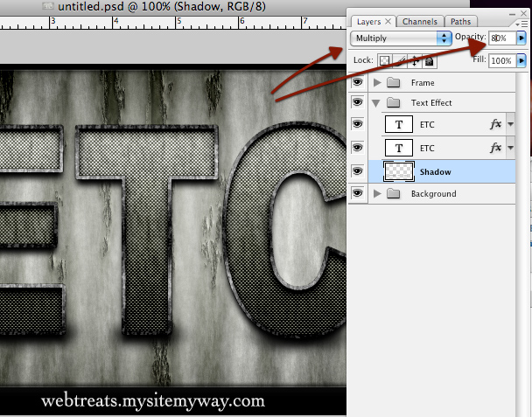The width and height of the screenshot is (532, 417).
Task: Hide the Background group via eye icon
Action: [x=357, y=193]
